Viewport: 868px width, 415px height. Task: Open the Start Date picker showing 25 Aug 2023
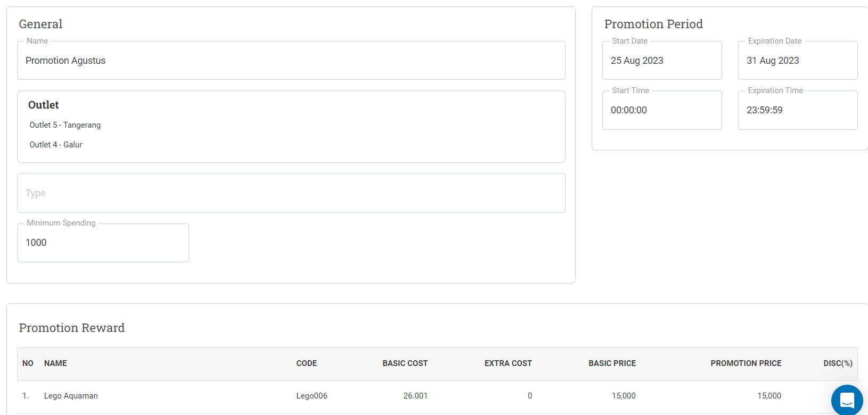[x=662, y=61]
